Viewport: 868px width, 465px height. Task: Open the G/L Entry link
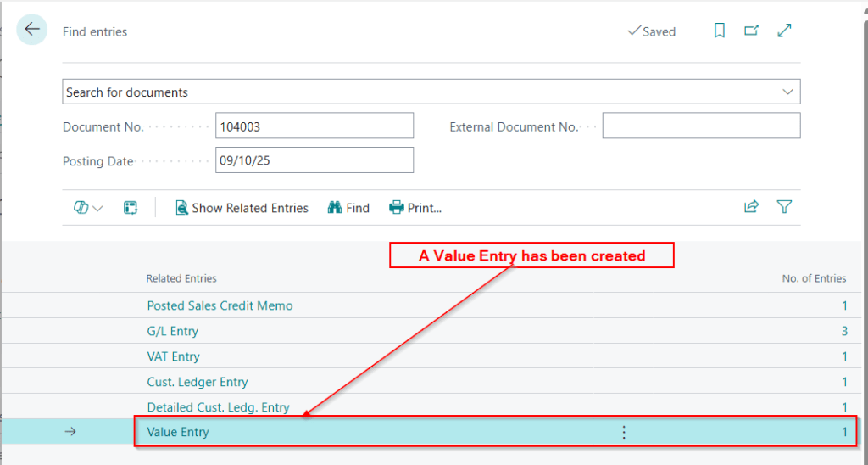pos(173,331)
